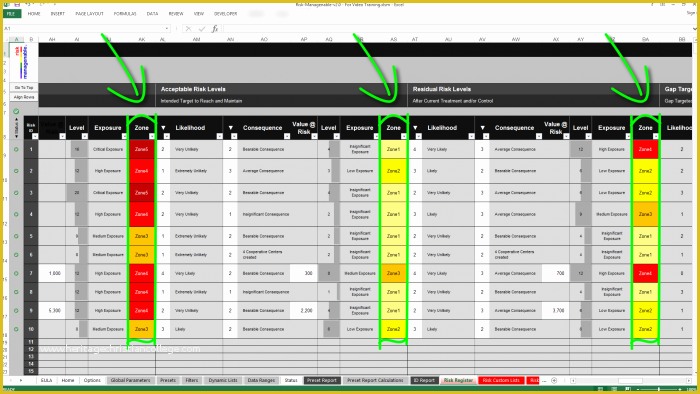Select Page Break Preview icon in status bar
700x394 pixels.
(x=628, y=390)
